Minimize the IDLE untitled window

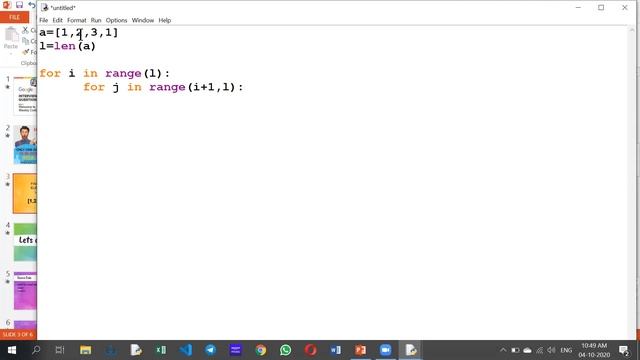point(578,7)
